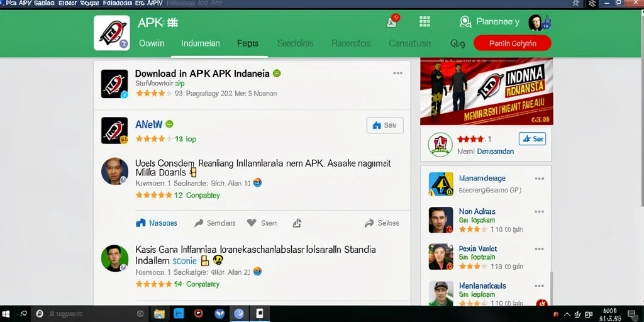Click the Manamderage sidebar link
Image resolution: width=644 pixels, height=322 pixels.
(482, 178)
